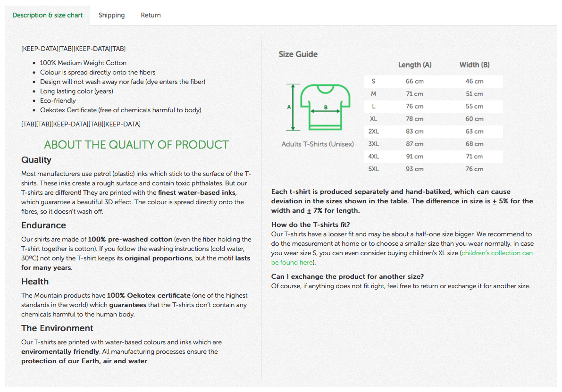The height and width of the screenshot is (392, 562).
Task: Click the green T-shirt size diagram icon
Action: (x=318, y=108)
